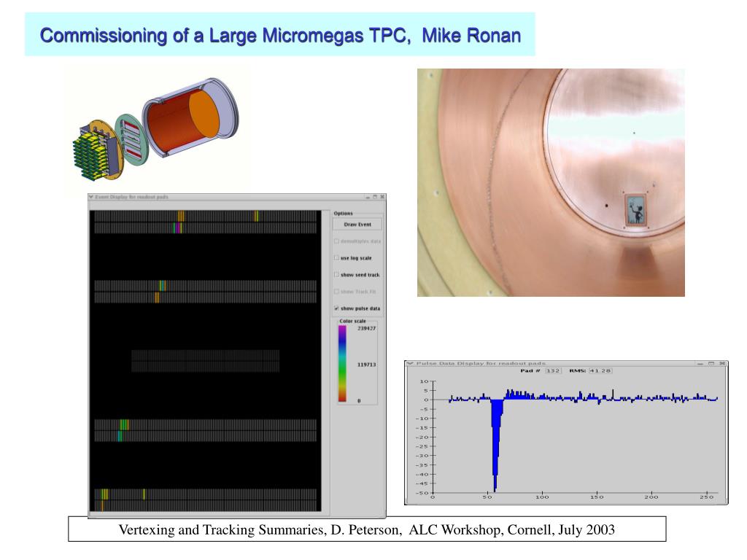The width and height of the screenshot is (747, 560).
Task: Select the 119713 color scale midpoint label
Action: (366, 365)
